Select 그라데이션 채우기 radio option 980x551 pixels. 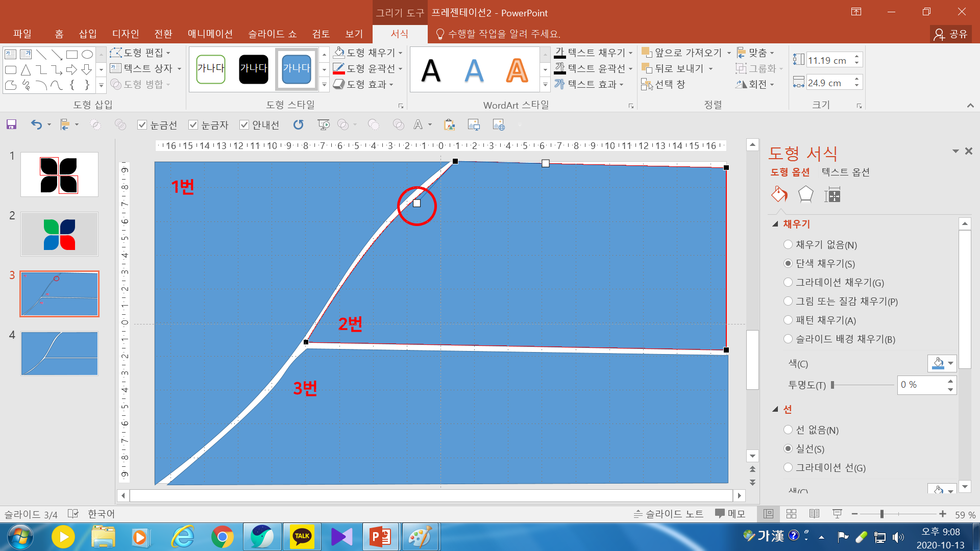(788, 282)
